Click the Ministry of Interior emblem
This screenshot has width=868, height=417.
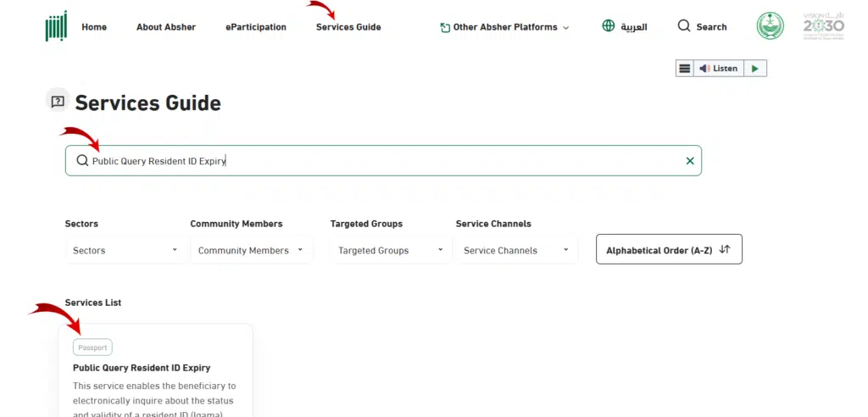771,26
